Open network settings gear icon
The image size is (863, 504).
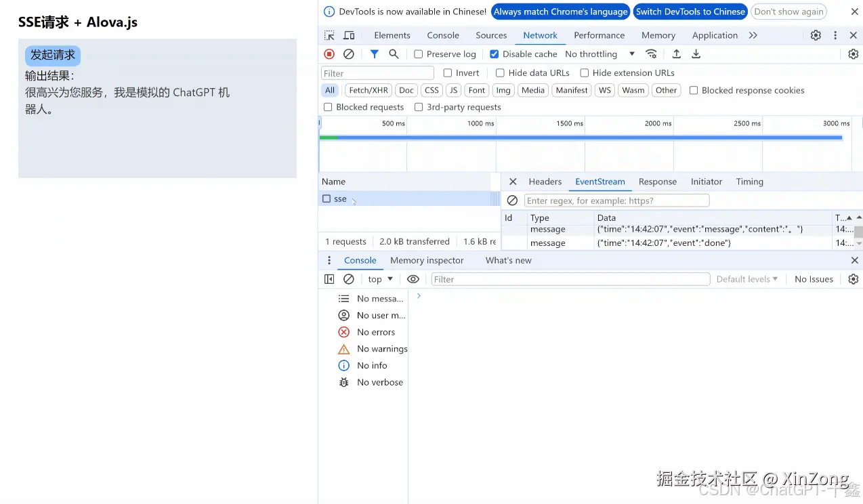[x=854, y=54]
